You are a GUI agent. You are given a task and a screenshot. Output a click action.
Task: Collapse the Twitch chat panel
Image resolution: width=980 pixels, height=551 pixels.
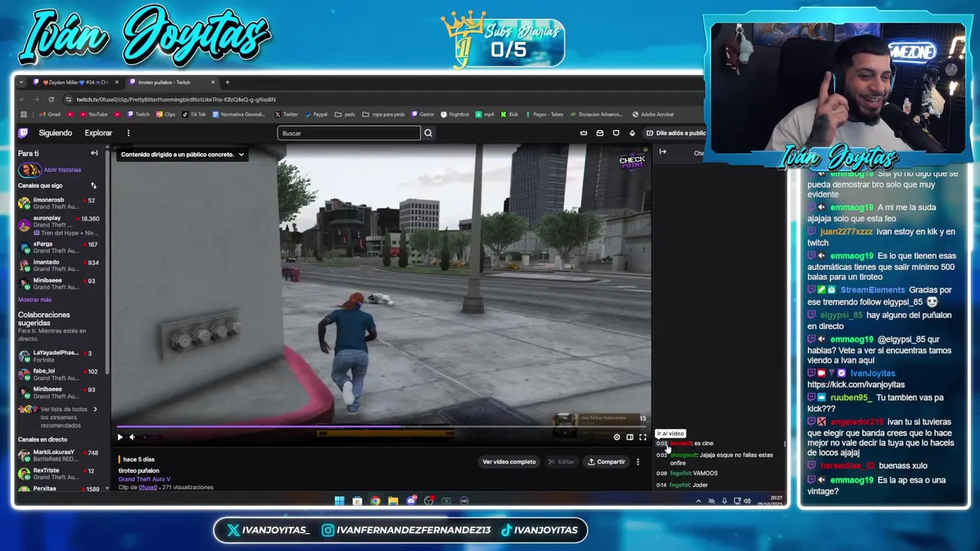click(x=662, y=152)
